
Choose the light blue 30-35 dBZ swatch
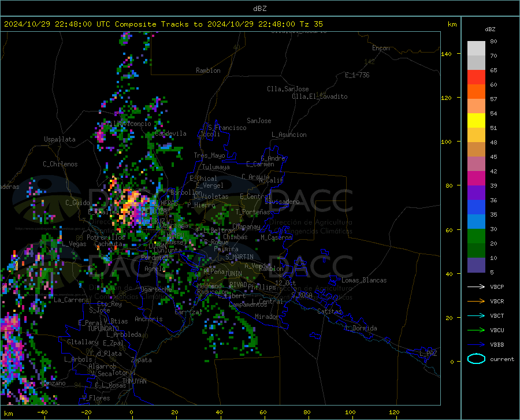click(x=476, y=222)
